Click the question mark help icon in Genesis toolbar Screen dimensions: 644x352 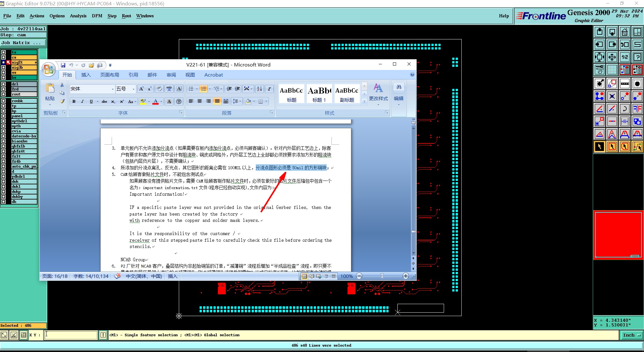pyautogui.click(x=637, y=57)
